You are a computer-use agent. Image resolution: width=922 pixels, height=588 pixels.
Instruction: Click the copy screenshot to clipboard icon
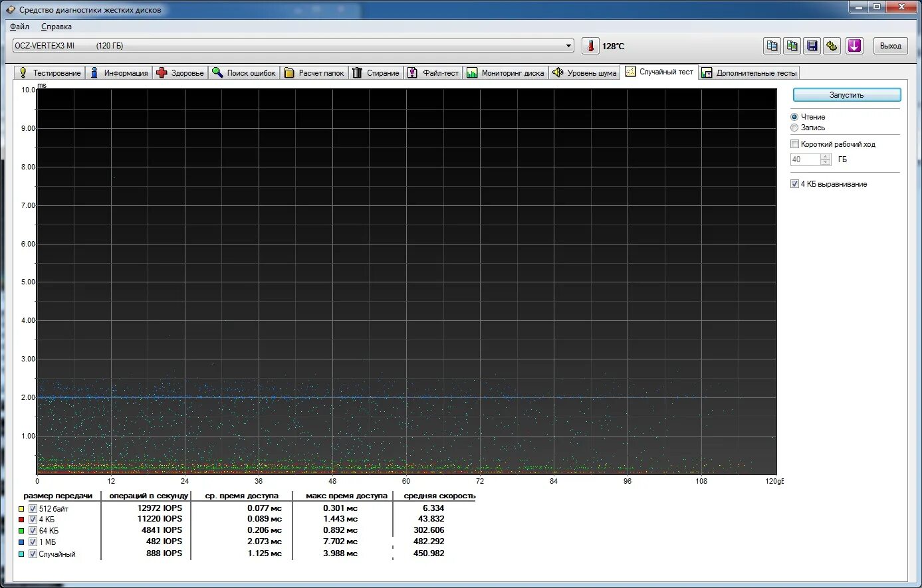click(x=792, y=46)
